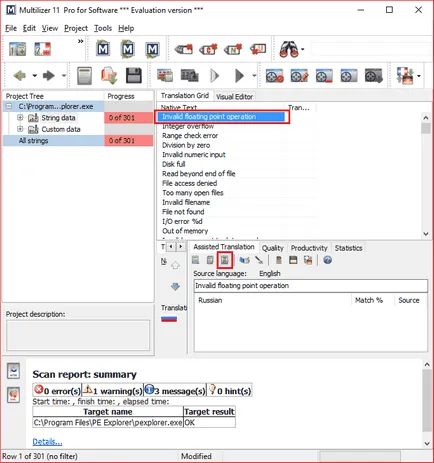This screenshot has height=463, width=434.
Task: Click the first blue M toolbar icon
Action: tap(103, 49)
